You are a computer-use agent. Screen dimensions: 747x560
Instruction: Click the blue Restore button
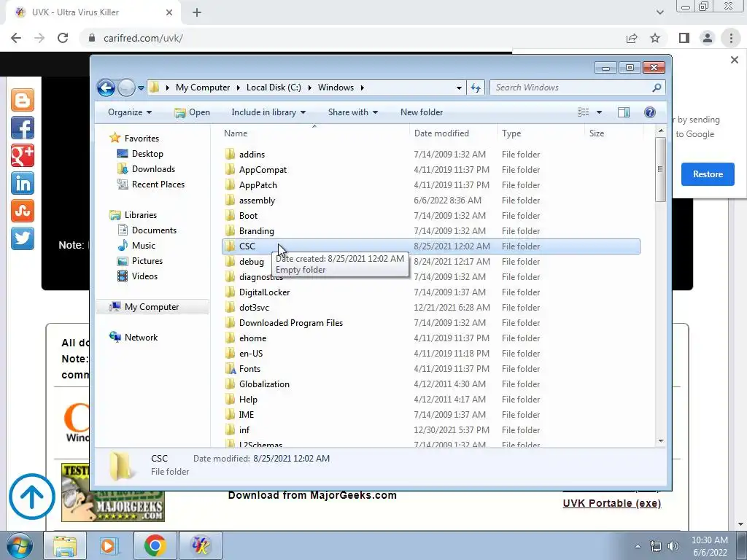click(708, 174)
